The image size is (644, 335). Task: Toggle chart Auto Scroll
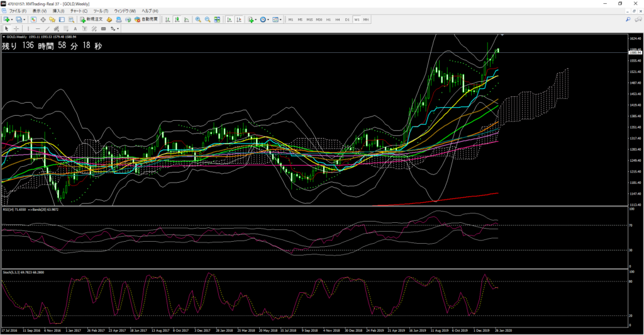point(229,20)
